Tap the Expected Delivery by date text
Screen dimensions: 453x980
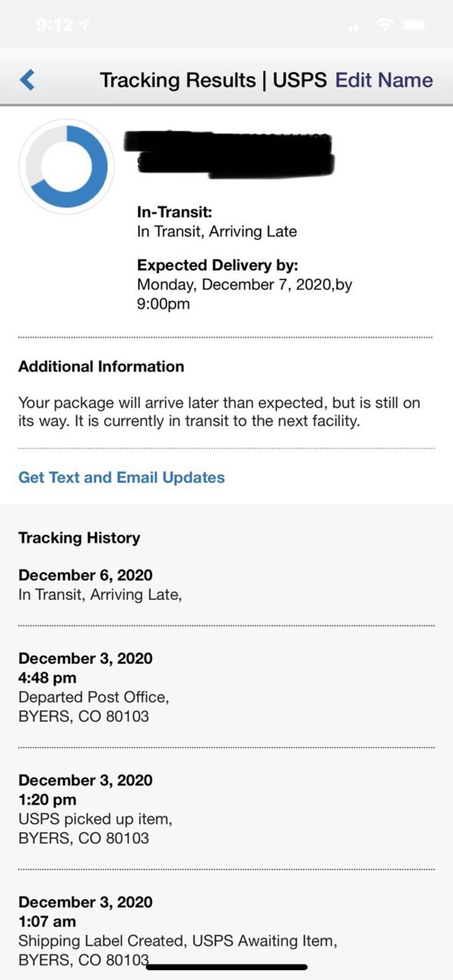click(245, 294)
